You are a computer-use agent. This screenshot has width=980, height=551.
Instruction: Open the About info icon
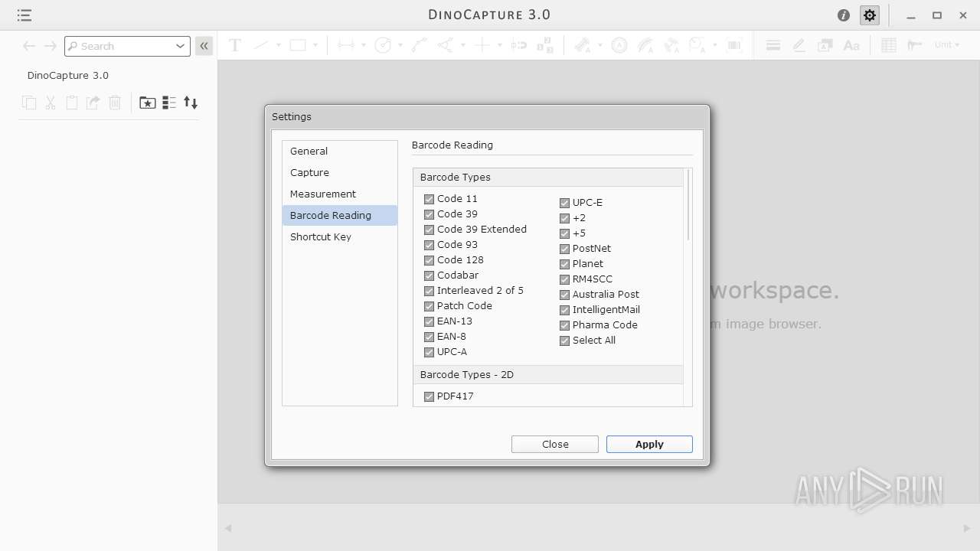[844, 15]
